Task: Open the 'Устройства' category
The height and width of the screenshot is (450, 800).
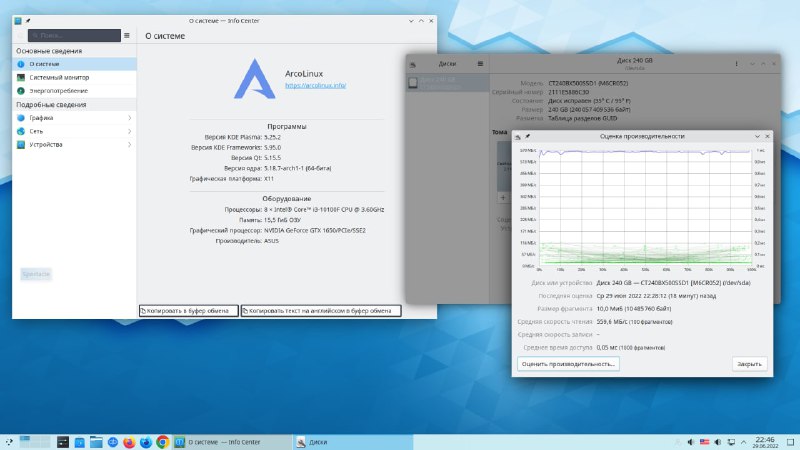Action: (74, 144)
